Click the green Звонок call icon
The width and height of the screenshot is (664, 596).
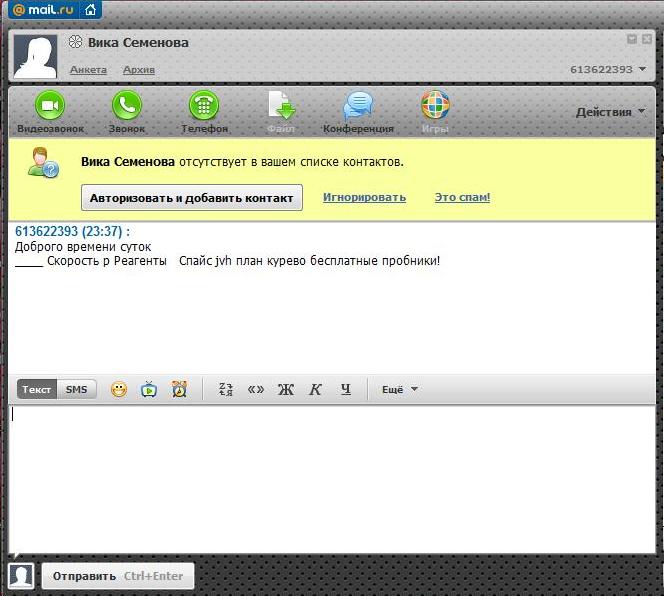pos(127,106)
